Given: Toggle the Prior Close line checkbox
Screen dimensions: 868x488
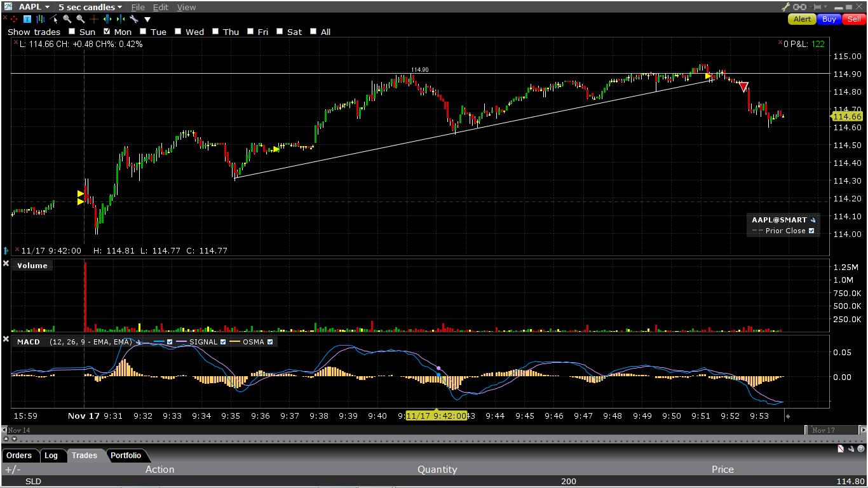Looking at the screenshot, I should 811,231.
